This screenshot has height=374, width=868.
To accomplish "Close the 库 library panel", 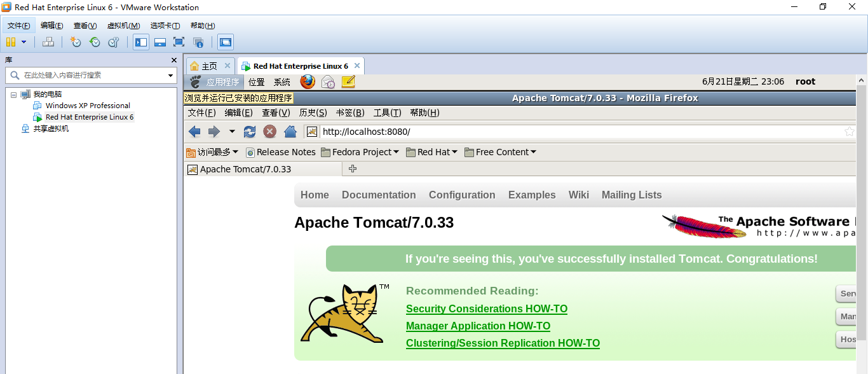I will pos(174,60).
